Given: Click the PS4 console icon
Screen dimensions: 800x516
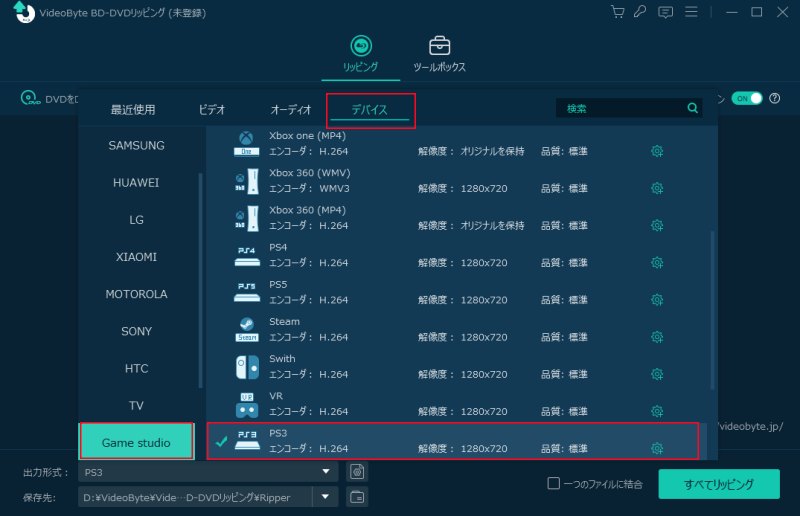Looking at the screenshot, I should pos(247,256).
